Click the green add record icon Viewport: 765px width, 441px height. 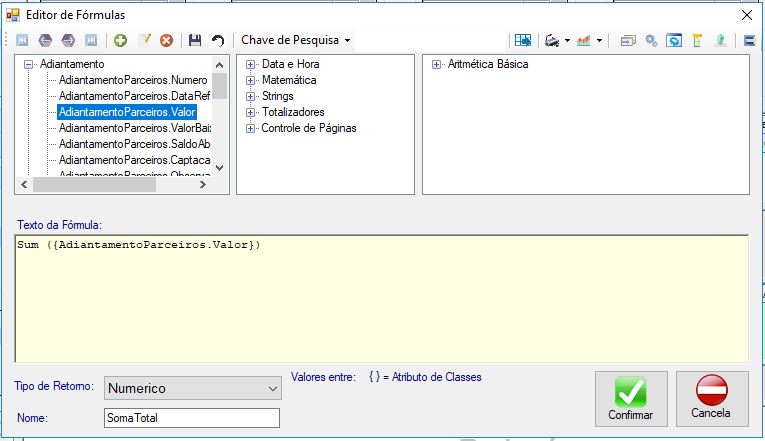coord(121,40)
